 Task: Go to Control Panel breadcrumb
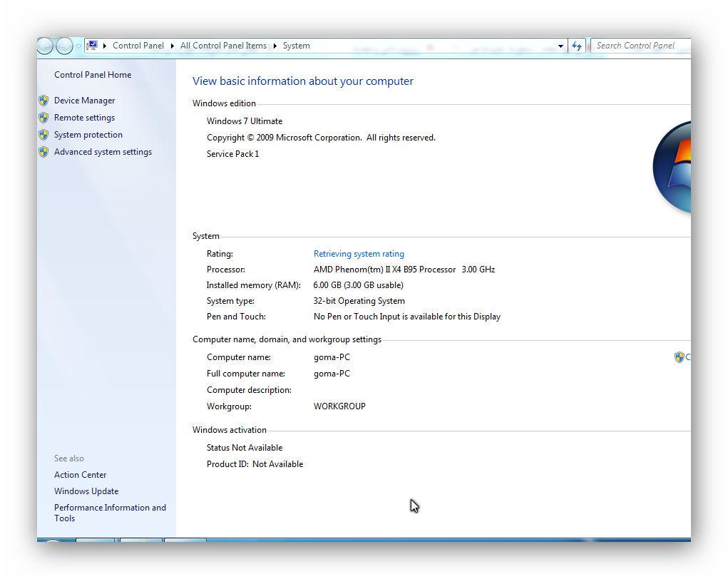pyautogui.click(x=138, y=46)
